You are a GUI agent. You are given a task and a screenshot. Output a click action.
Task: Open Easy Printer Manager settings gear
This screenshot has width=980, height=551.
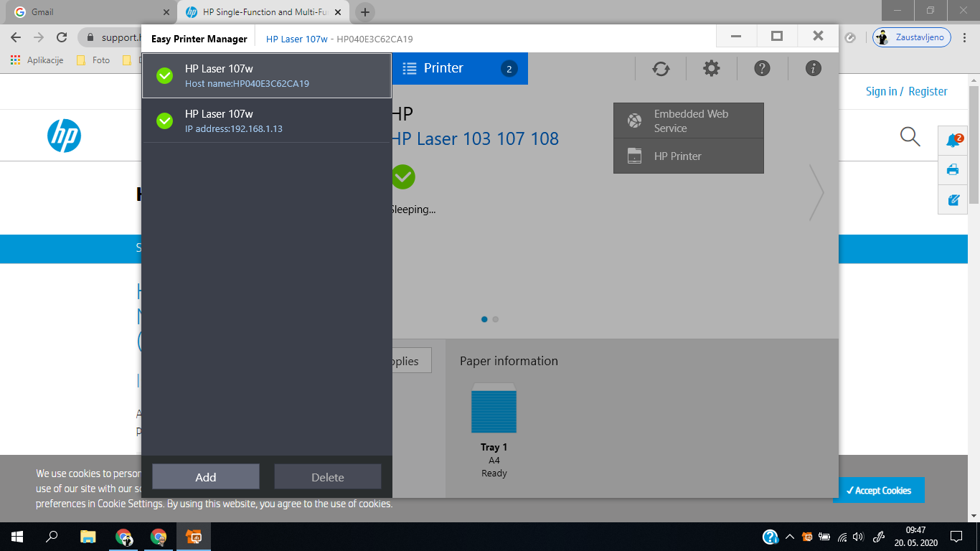click(x=711, y=68)
